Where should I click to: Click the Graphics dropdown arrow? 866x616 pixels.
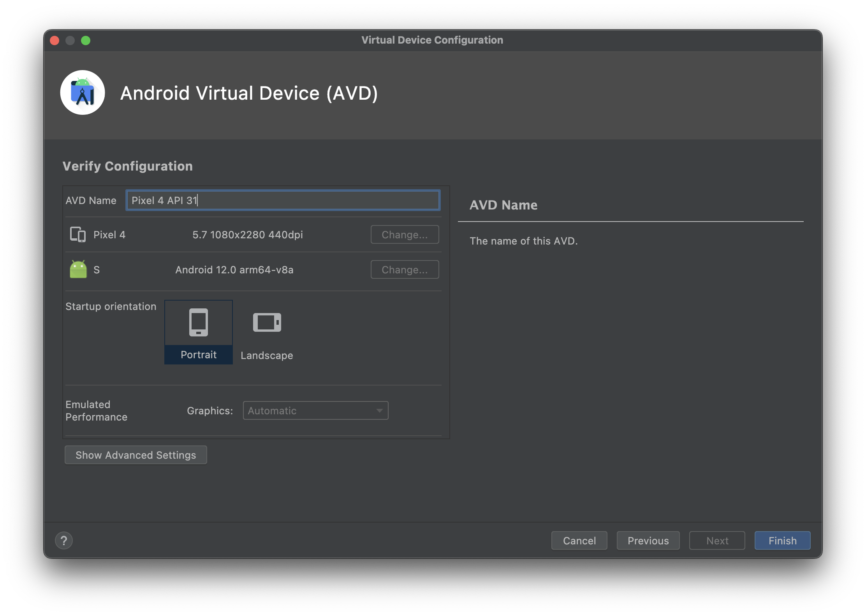coord(379,410)
